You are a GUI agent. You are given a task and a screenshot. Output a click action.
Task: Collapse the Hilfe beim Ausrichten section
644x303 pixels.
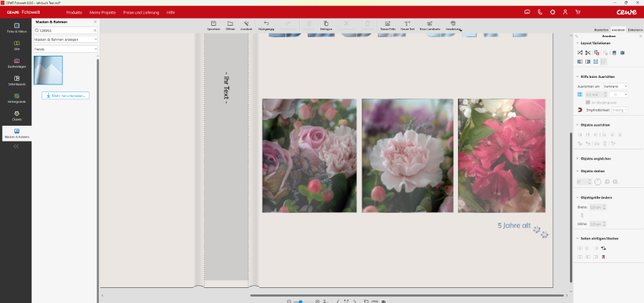coord(577,76)
